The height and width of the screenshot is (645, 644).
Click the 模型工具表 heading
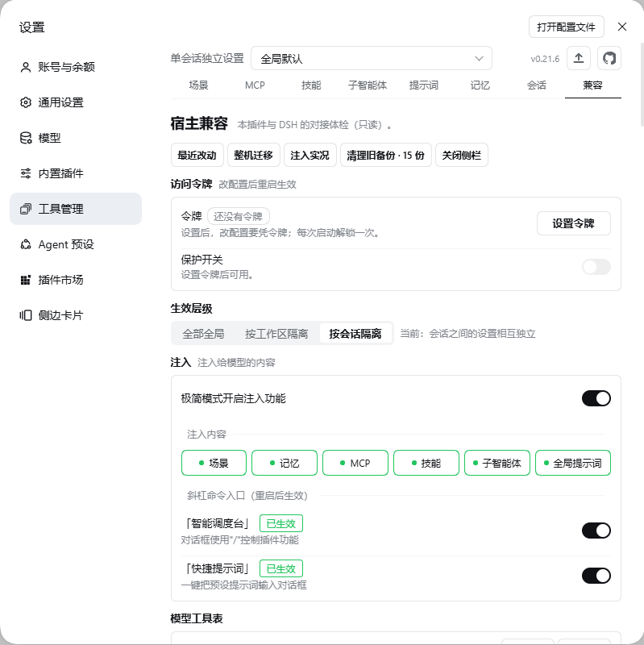coord(197,618)
